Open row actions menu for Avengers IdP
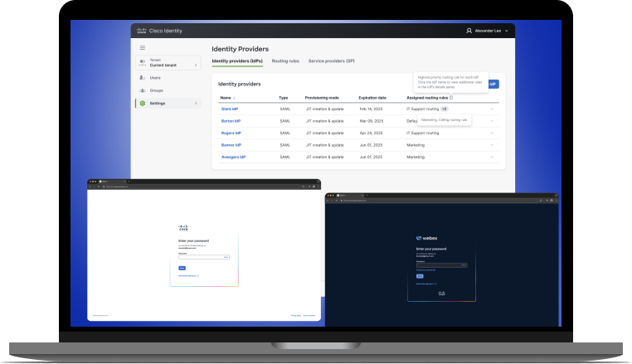 (x=492, y=158)
